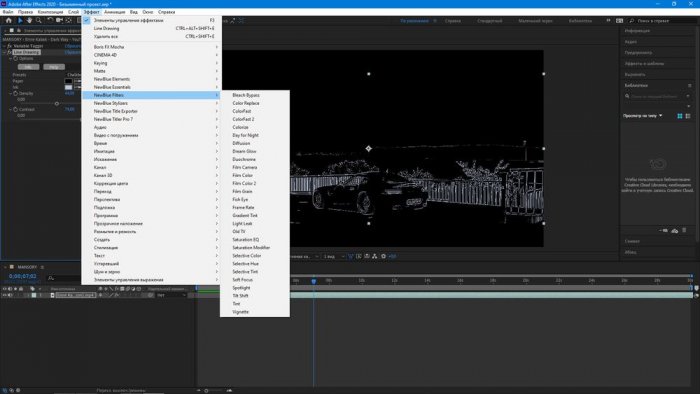Viewport: 700px width, 394px height.
Task: Click the Info button in Line Drawing options
Action: (x=28, y=67)
